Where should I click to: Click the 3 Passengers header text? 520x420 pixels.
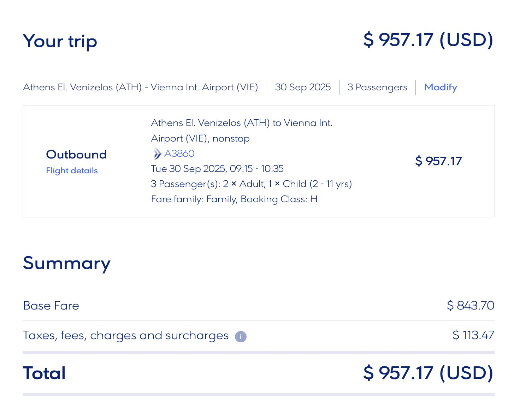377,87
